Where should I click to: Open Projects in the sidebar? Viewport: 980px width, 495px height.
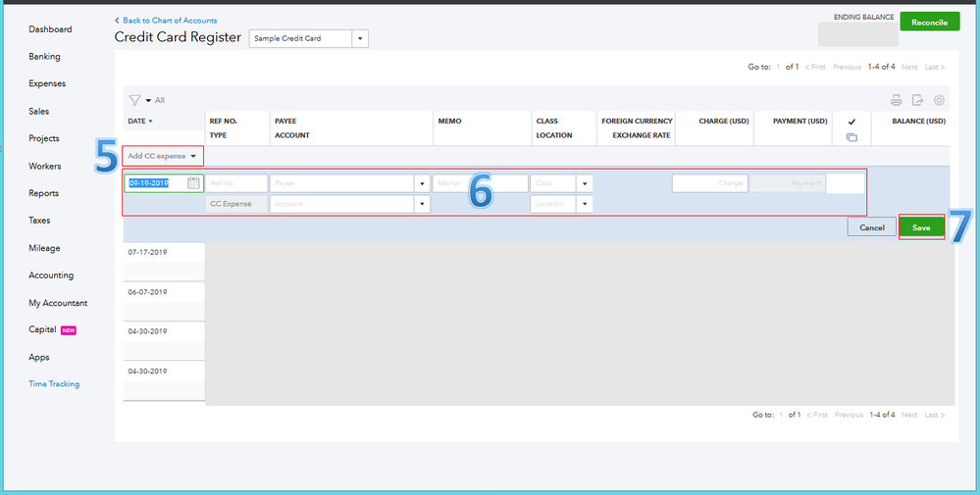[44, 138]
